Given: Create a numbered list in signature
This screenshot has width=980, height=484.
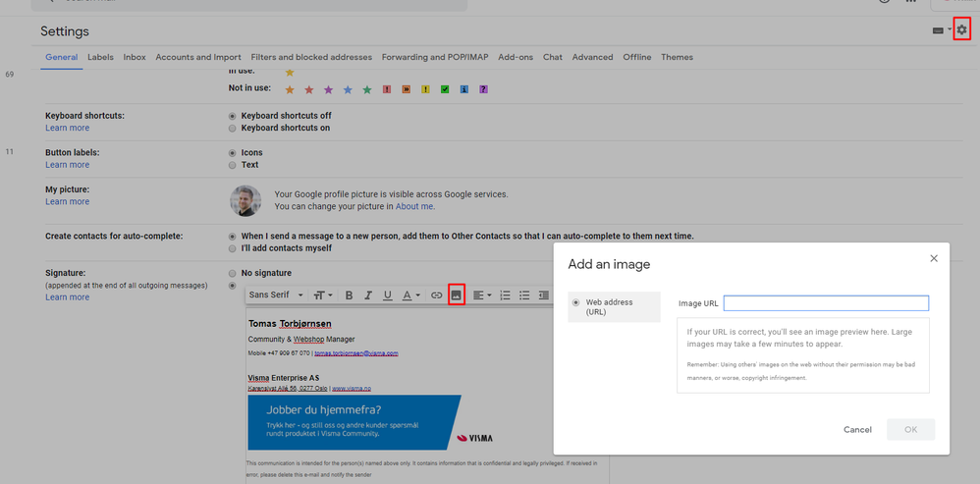Looking at the screenshot, I should pyautogui.click(x=506, y=296).
